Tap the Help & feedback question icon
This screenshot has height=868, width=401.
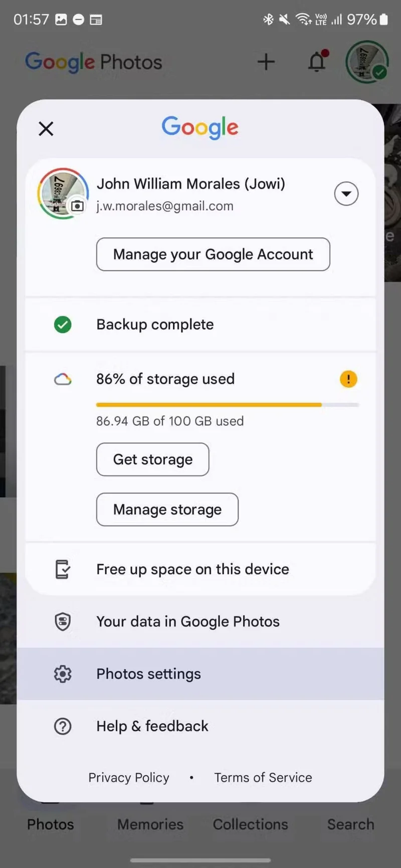tap(63, 726)
